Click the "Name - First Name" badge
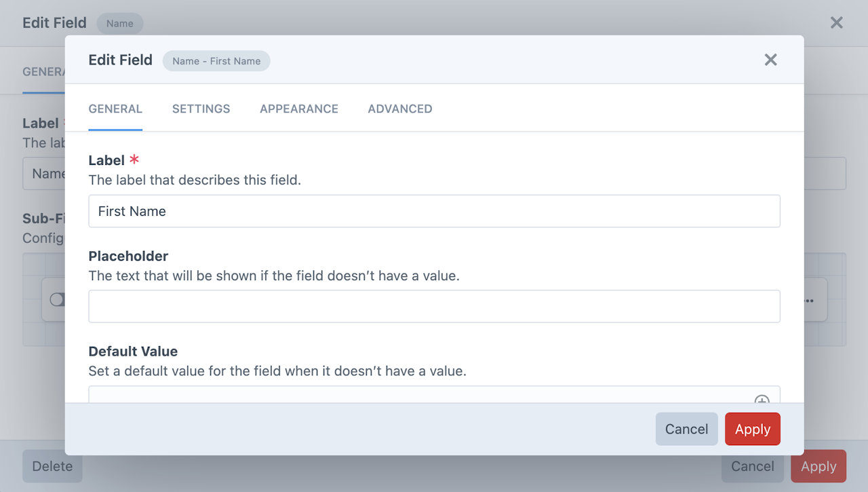The height and width of the screenshot is (492, 868). pos(216,61)
